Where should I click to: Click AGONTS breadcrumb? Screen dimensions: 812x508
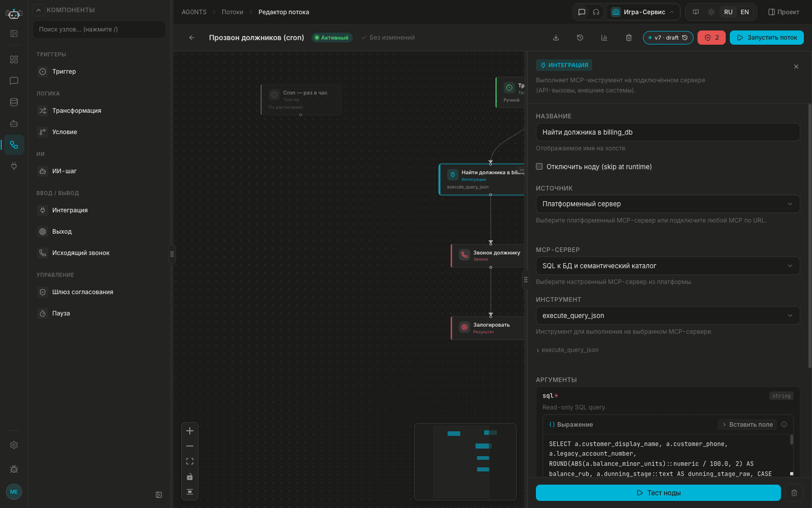click(194, 12)
